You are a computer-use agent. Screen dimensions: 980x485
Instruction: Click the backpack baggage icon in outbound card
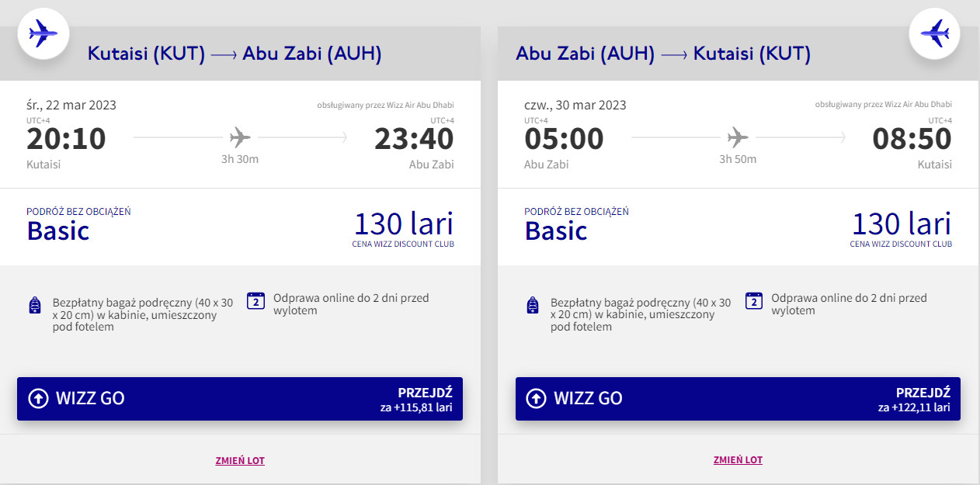click(35, 305)
